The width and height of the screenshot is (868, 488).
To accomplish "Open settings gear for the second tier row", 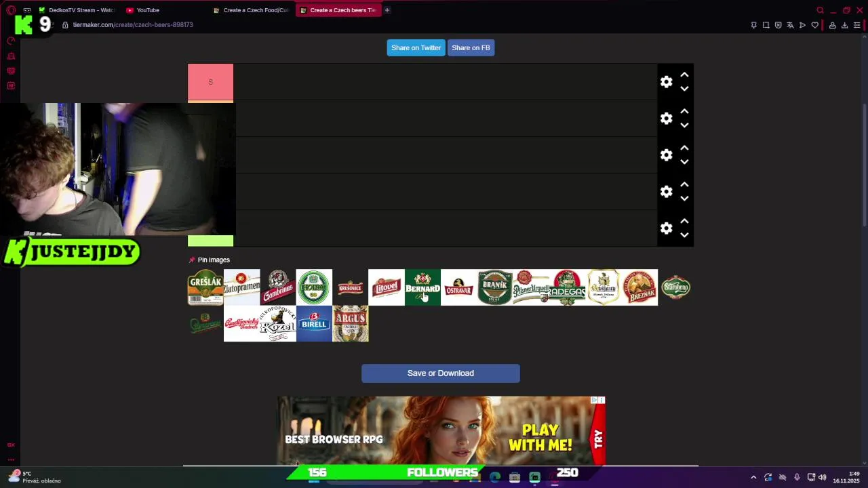I will (x=666, y=119).
